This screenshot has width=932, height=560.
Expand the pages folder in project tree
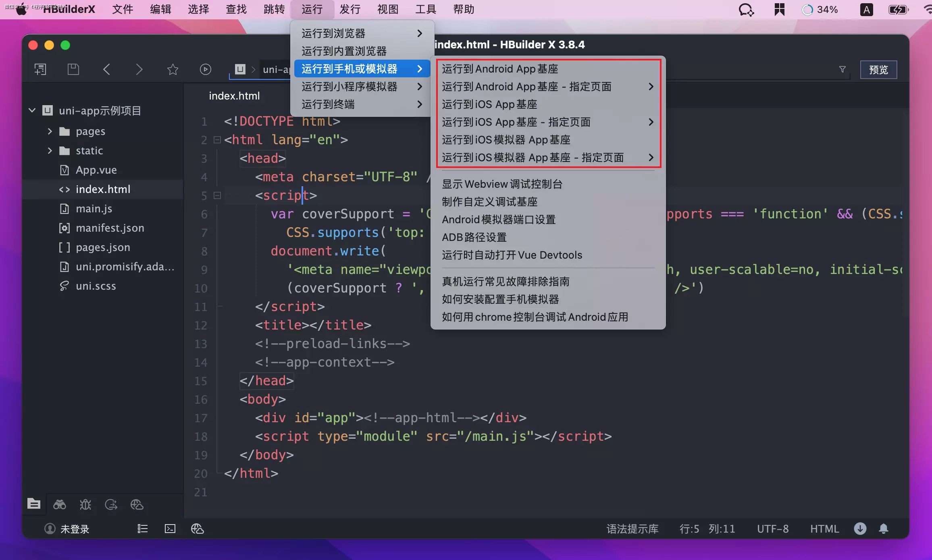coord(50,131)
